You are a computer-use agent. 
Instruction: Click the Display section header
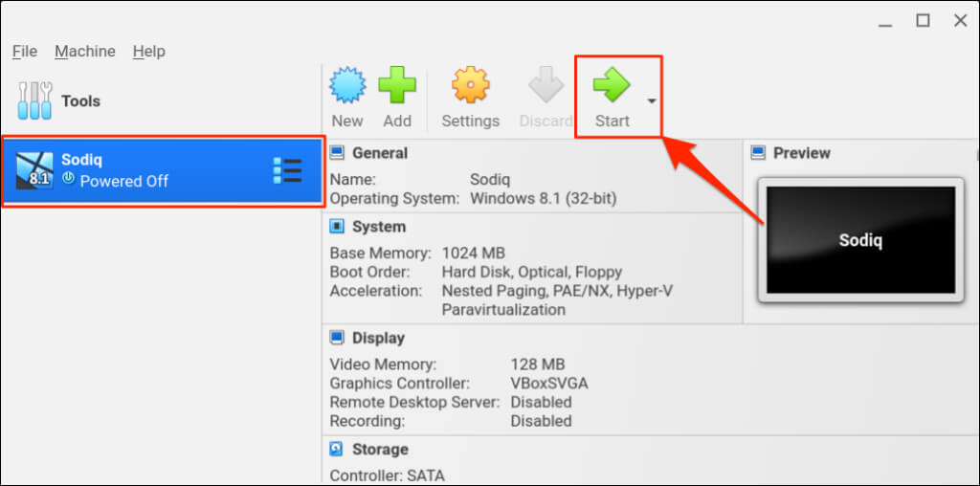[378, 338]
